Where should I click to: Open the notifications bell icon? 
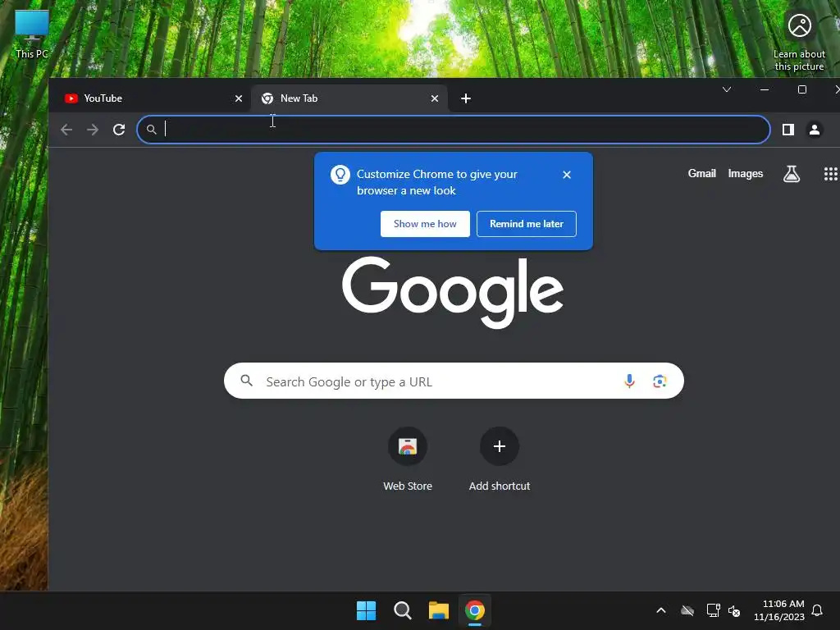tap(817, 610)
